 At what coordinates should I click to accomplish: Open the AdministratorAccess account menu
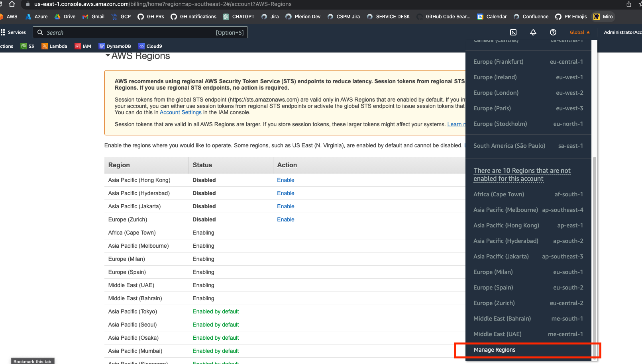[622, 32]
